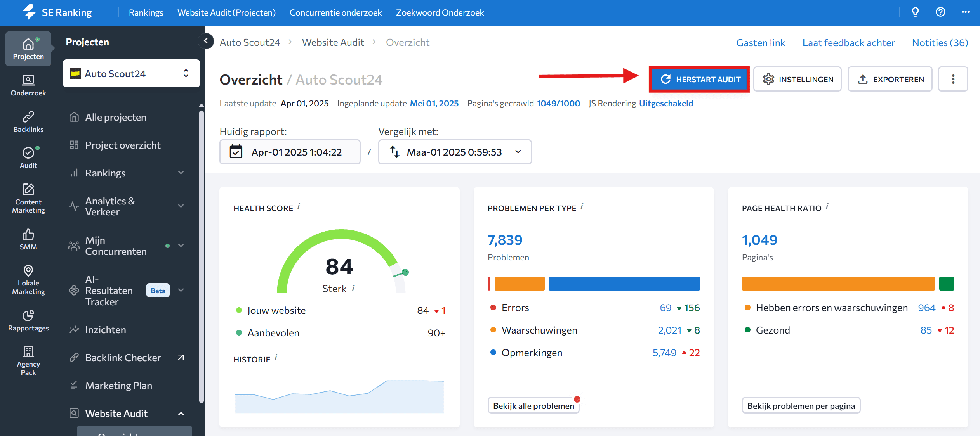Click the total problems number 7,839
980x436 pixels.
[505, 240]
